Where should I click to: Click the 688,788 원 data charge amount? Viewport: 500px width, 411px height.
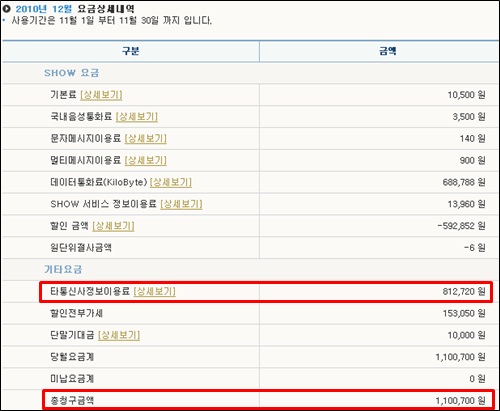tap(464, 182)
